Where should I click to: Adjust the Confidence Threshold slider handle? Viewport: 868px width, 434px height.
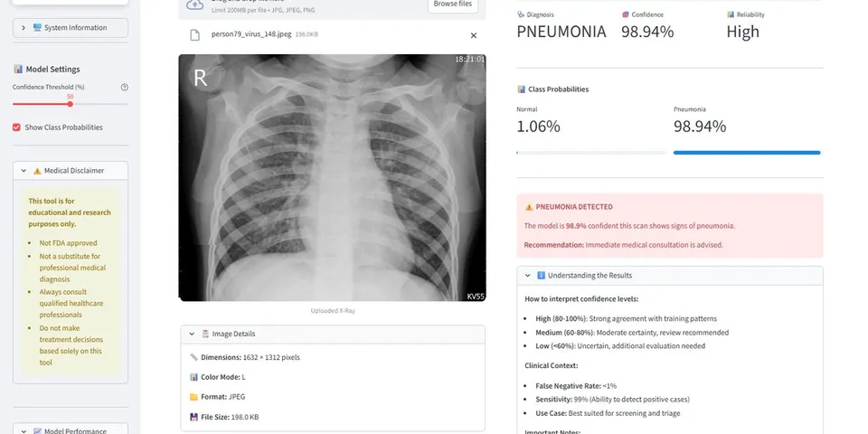pos(71,104)
